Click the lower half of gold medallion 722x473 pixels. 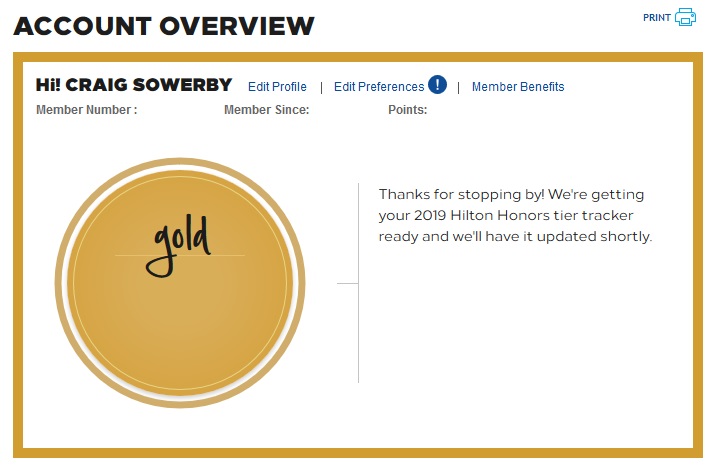click(180, 330)
